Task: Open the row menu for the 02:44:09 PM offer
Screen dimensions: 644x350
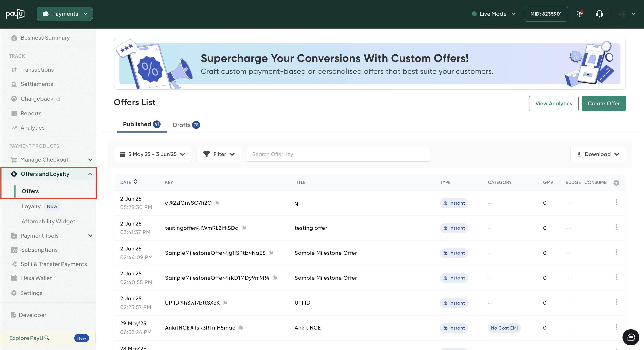Action: coord(617,252)
